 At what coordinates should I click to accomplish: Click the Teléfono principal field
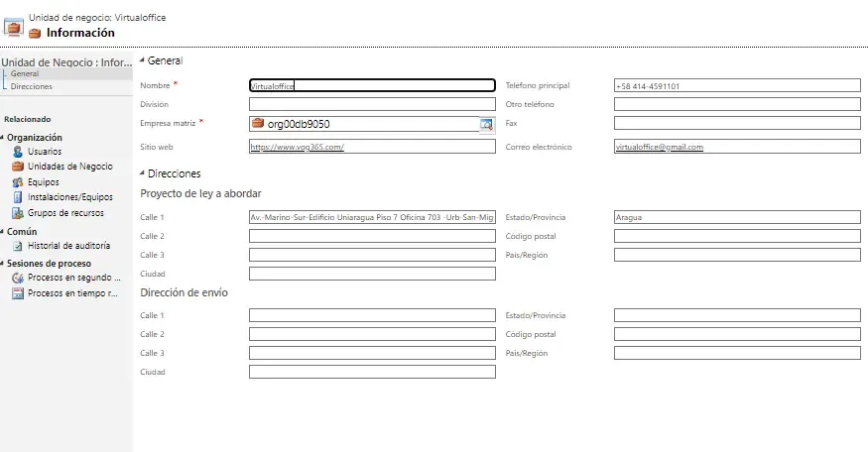[x=736, y=85]
